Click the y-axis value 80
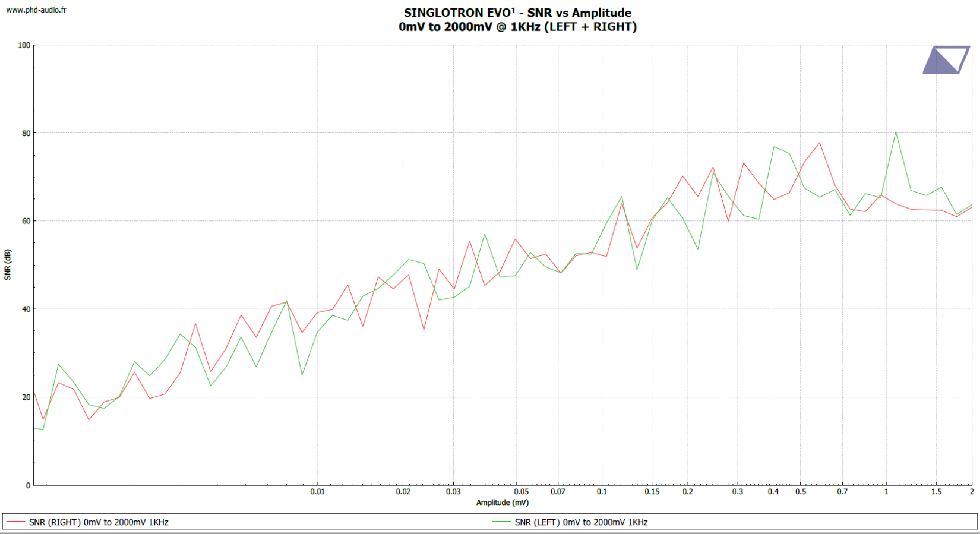The image size is (980, 534). click(x=26, y=134)
